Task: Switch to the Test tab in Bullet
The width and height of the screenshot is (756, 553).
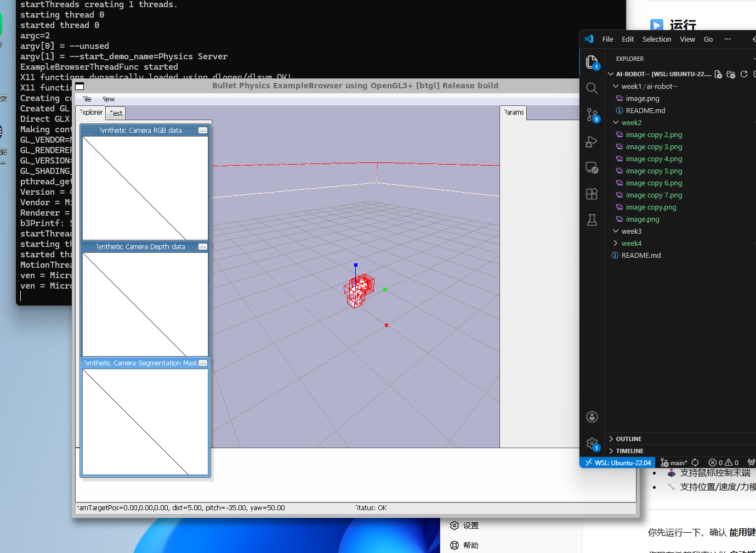Action: pos(116,113)
